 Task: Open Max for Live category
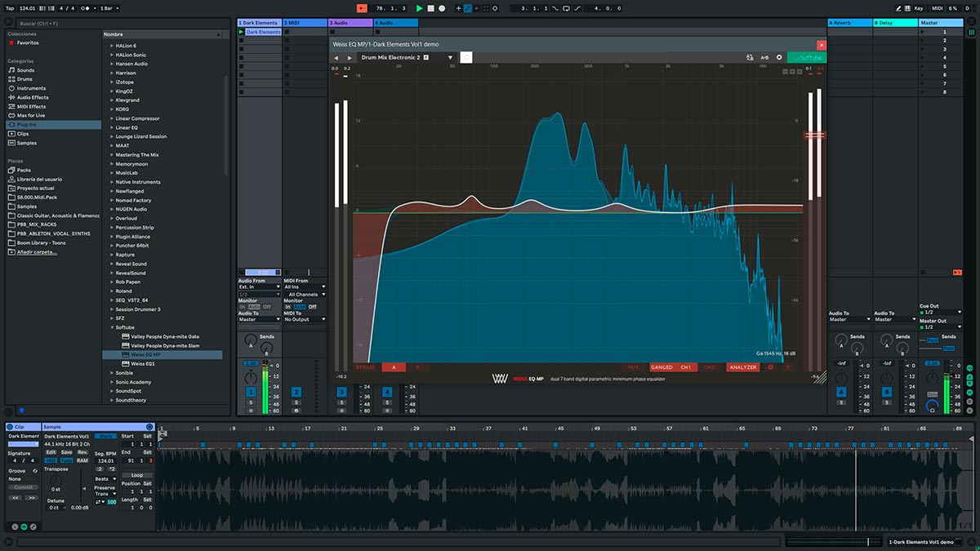point(30,115)
